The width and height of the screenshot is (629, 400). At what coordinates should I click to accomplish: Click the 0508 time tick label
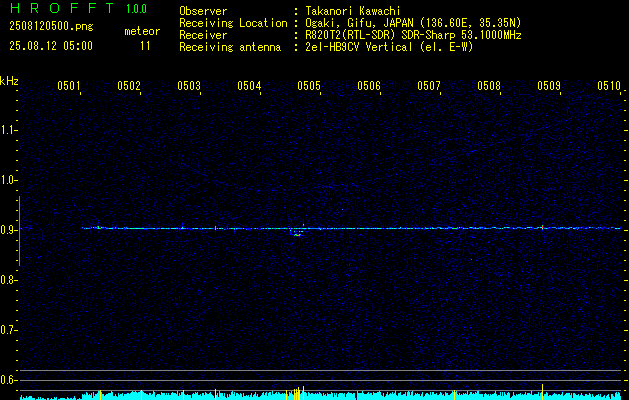click(489, 85)
